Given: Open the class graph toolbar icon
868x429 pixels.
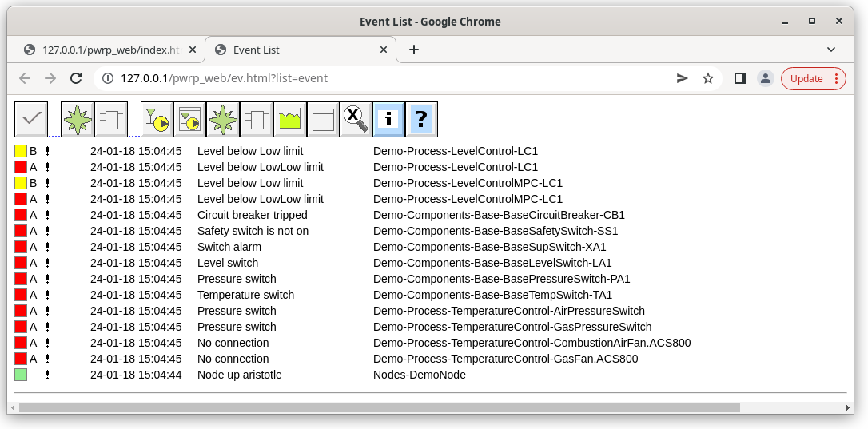Looking at the screenshot, I should (190, 119).
